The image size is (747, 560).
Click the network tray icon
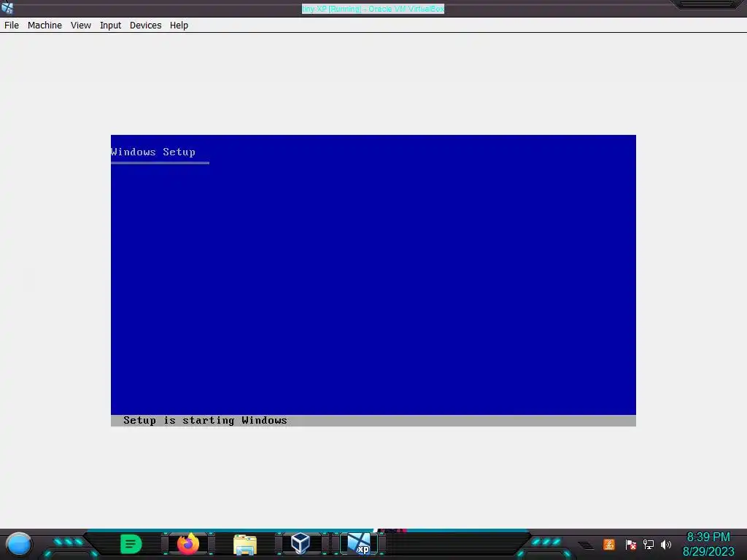(648, 544)
